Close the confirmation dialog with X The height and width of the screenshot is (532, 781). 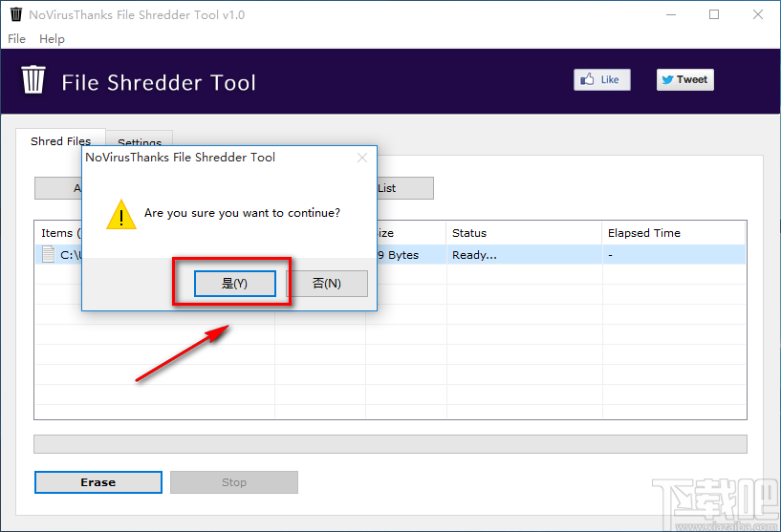pos(362,158)
